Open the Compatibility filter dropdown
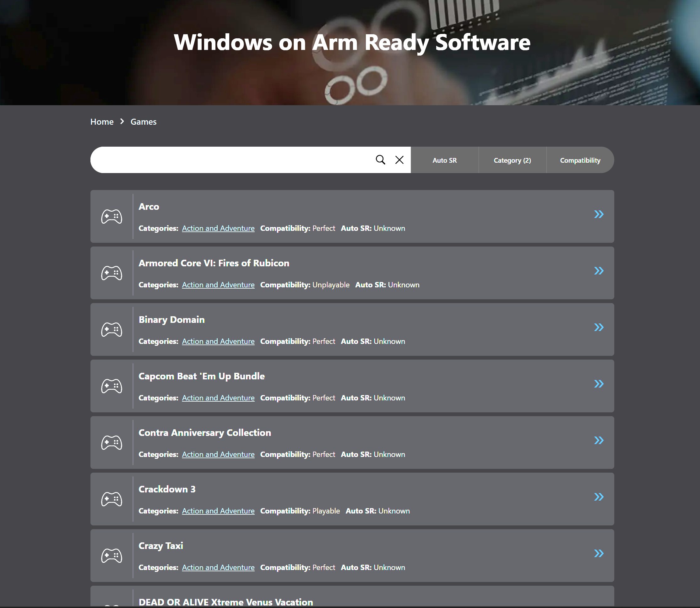Viewport: 700px width, 608px height. tap(580, 160)
